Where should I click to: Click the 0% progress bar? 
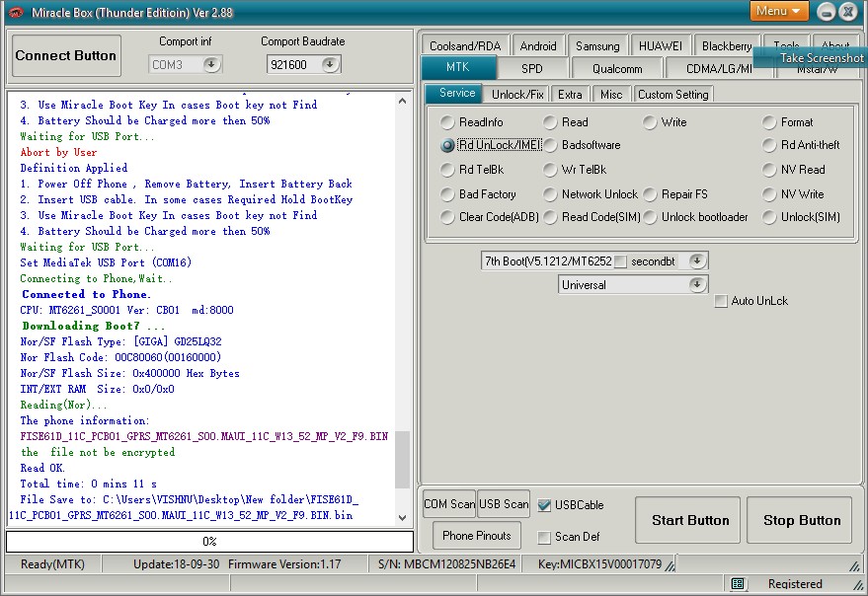coord(209,541)
